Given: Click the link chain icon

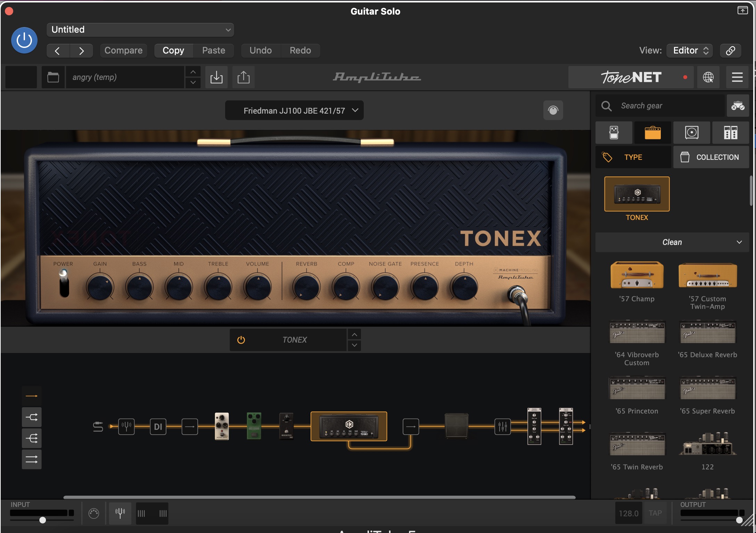Looking at the screenshot, I should (x=730, y=50).
